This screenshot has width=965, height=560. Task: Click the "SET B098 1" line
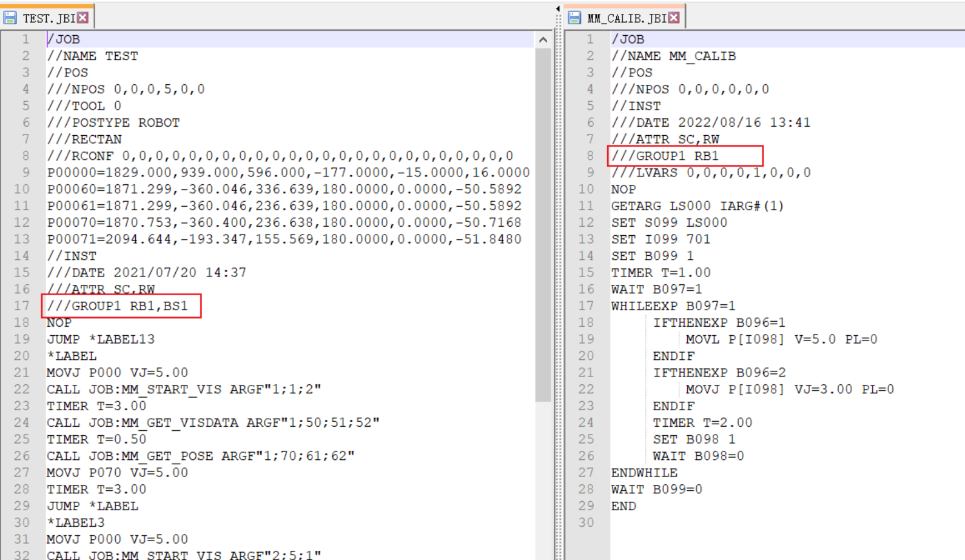point(694,439)
